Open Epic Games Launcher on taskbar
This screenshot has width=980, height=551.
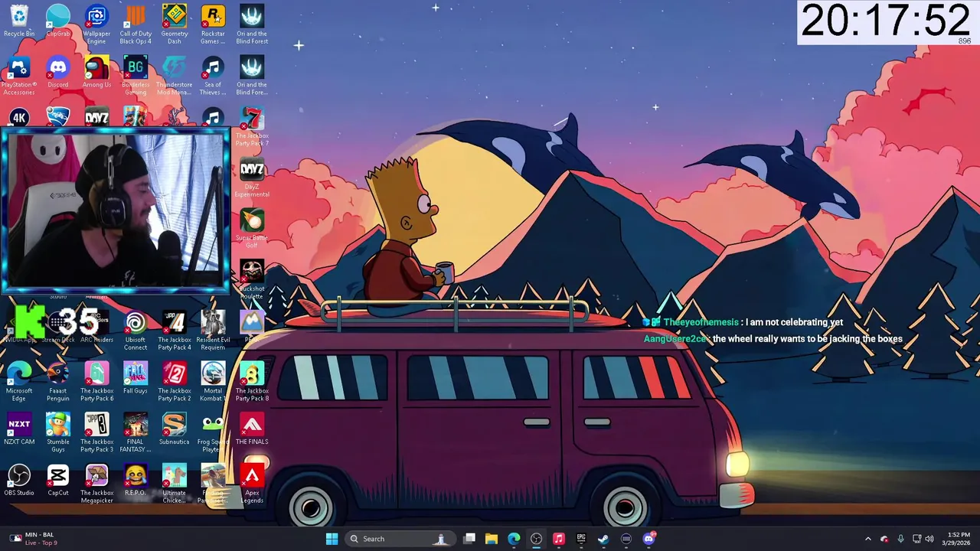click(581, 539)
